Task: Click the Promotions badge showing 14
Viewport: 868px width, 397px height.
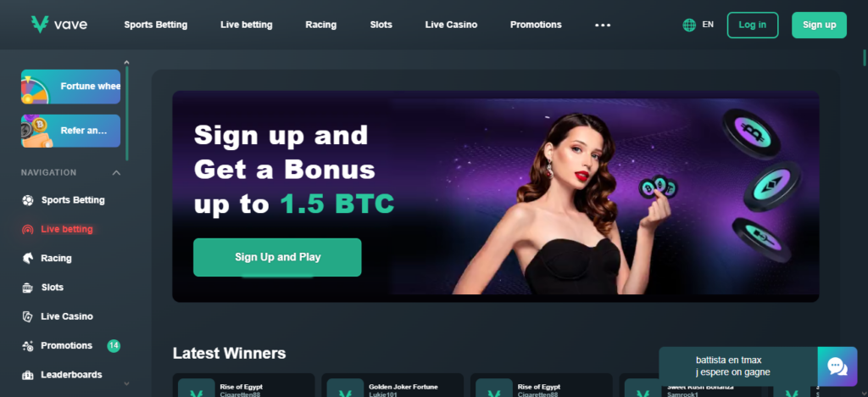Action: pyautogui.click(x=114, y=345)
